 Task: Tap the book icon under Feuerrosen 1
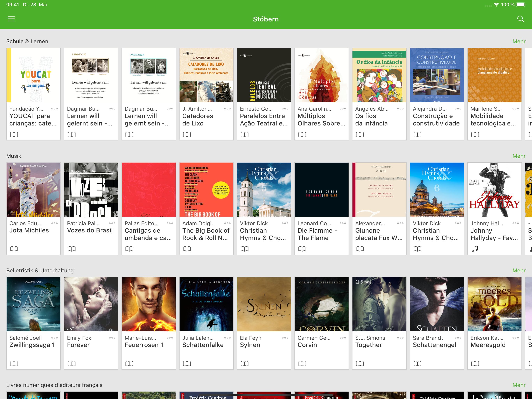pyautogui.click(x=129, y=363)
